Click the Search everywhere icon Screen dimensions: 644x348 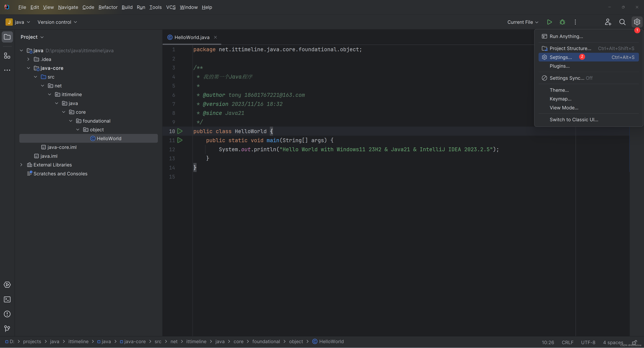coord(622,22)
